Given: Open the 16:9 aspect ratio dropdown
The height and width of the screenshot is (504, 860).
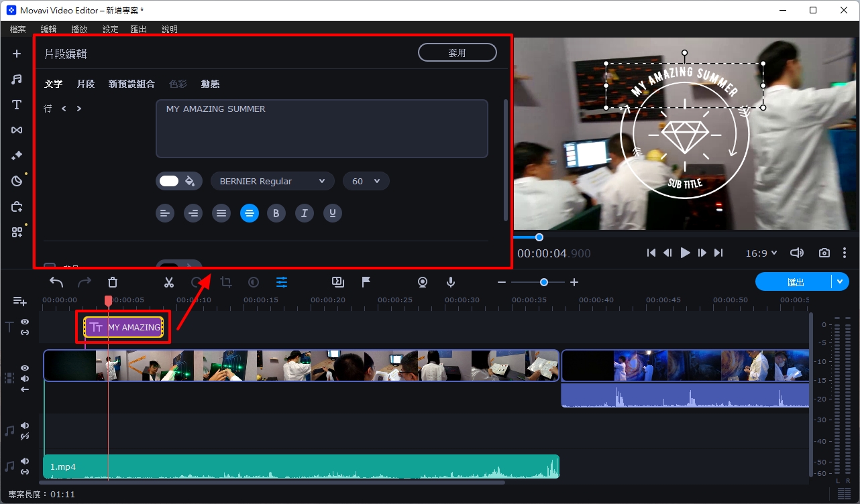Looking at the screenshot, I should (761, 253).
